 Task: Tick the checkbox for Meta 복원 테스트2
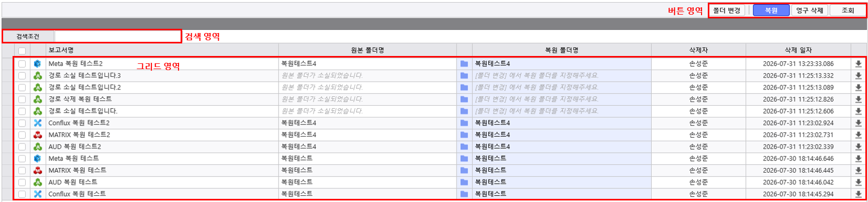pos(22,64)
